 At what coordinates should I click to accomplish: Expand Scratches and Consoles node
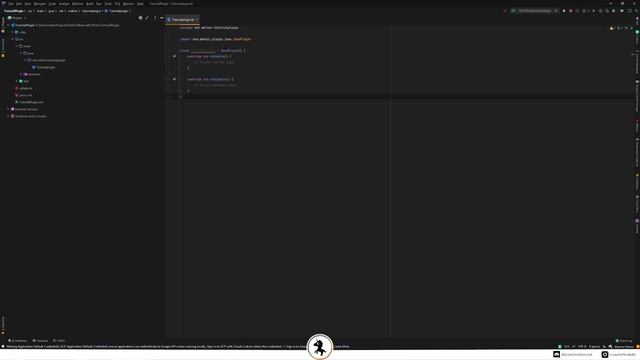click(9, 116)
